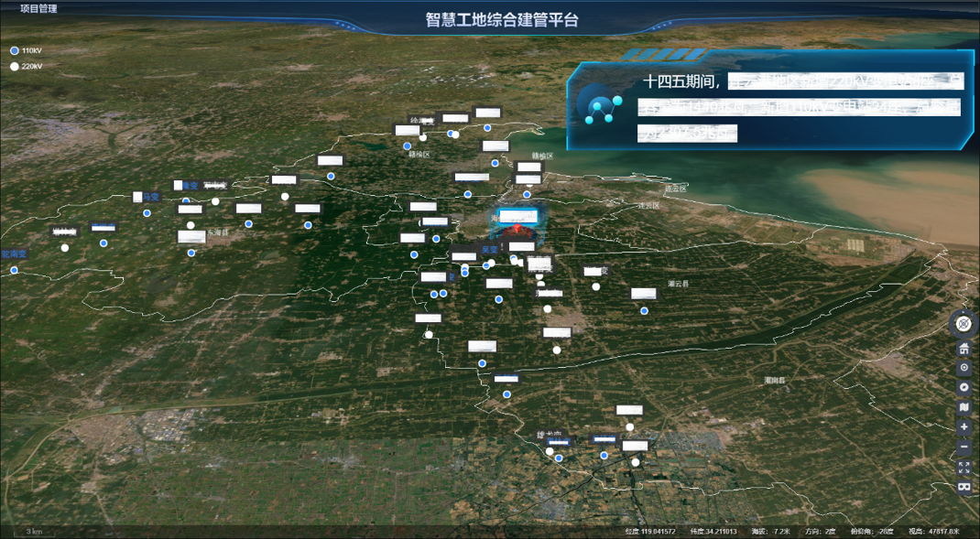Toggle fullscreen with the expand arrows icon
Image resolution: width=980 pixels, height=539 pixels.
[x=964, y=467]
